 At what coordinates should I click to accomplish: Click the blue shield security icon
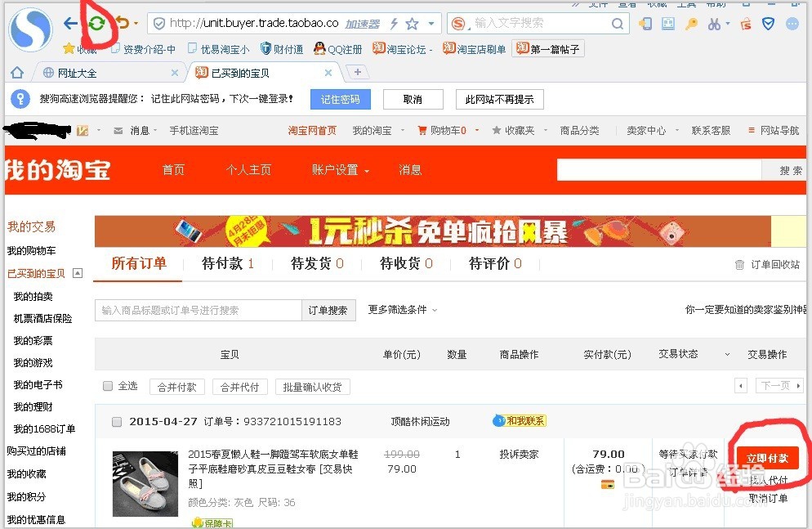pos(768,24)
